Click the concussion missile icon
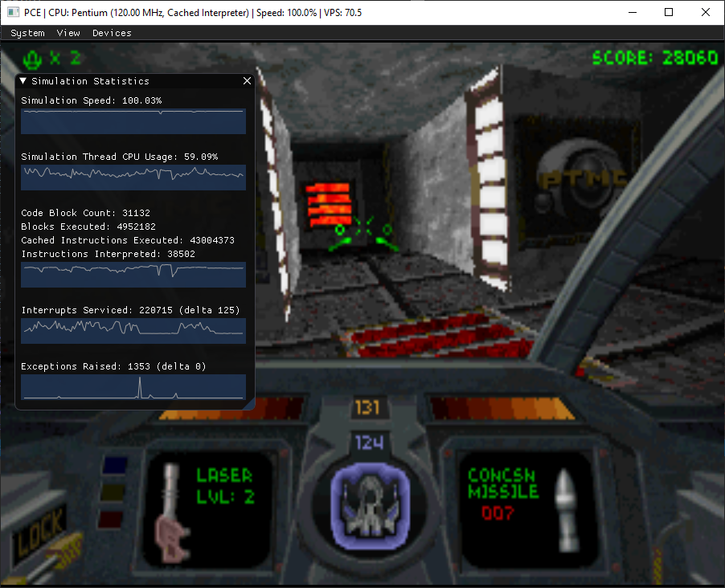Viewport: 725px width, 588px height. click(x=567, y=510)
